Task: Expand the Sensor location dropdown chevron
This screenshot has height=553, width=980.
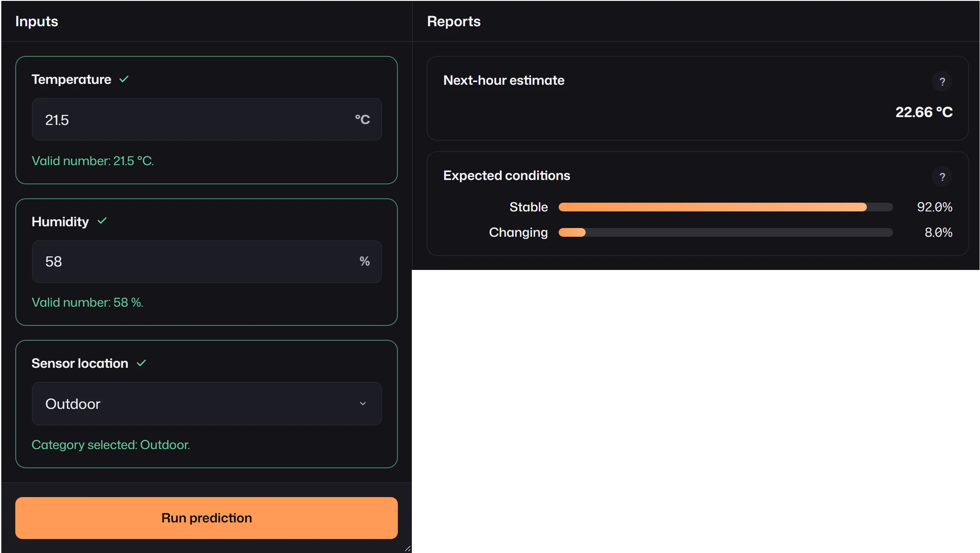Action: pyautogui.click(x=362, y=404)
